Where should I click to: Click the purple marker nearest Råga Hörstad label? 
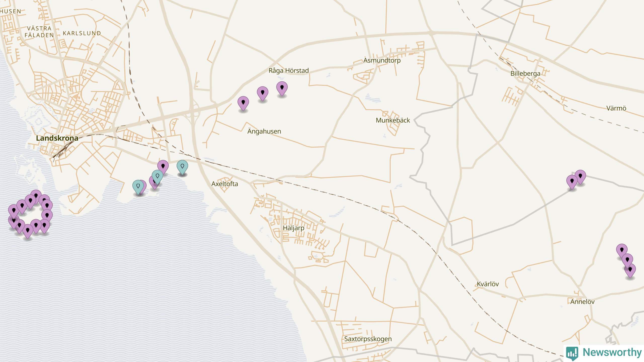click(282, 88)
